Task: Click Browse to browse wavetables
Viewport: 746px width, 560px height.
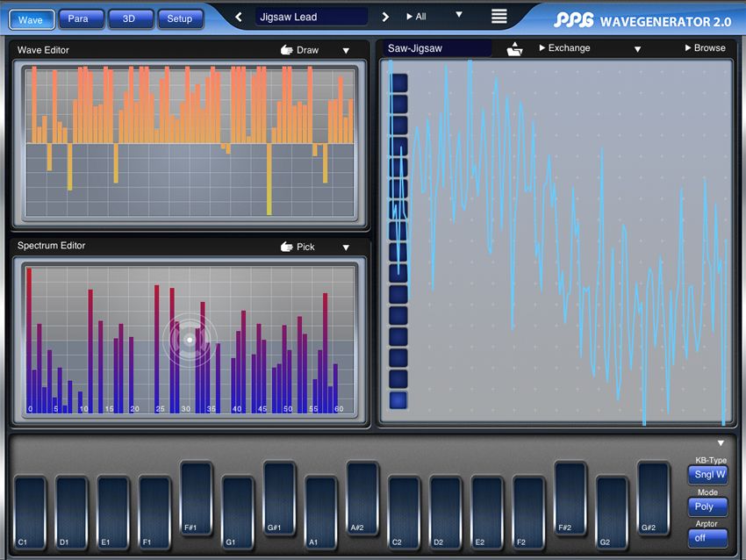Action: (705, 48)
